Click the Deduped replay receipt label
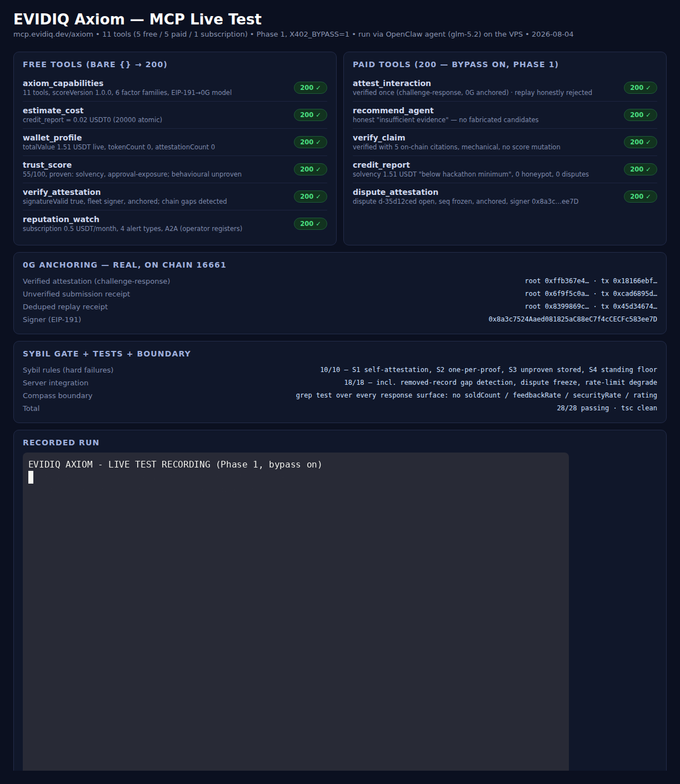This screenshot has width=680, height=784. pyautogui.click(x=65, y=307)
